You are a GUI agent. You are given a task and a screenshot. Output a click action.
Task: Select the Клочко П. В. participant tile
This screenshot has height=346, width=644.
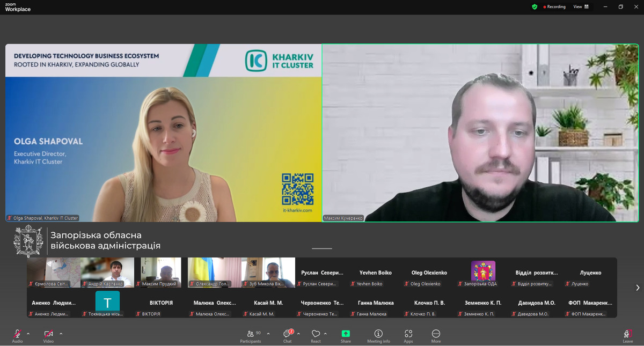429,303
